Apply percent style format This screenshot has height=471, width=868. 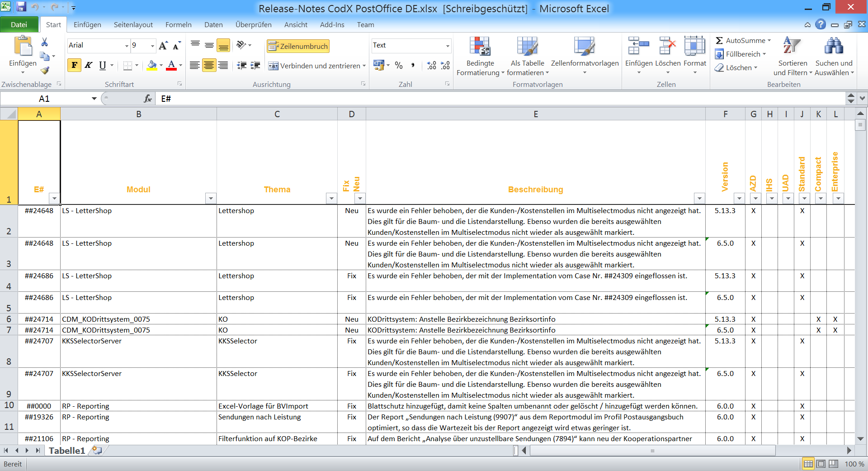(399, 66)
